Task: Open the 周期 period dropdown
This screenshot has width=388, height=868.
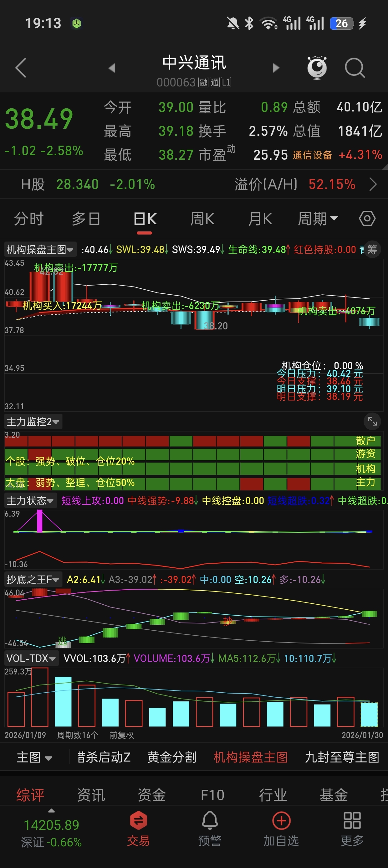Action: [x=318, y=219]
